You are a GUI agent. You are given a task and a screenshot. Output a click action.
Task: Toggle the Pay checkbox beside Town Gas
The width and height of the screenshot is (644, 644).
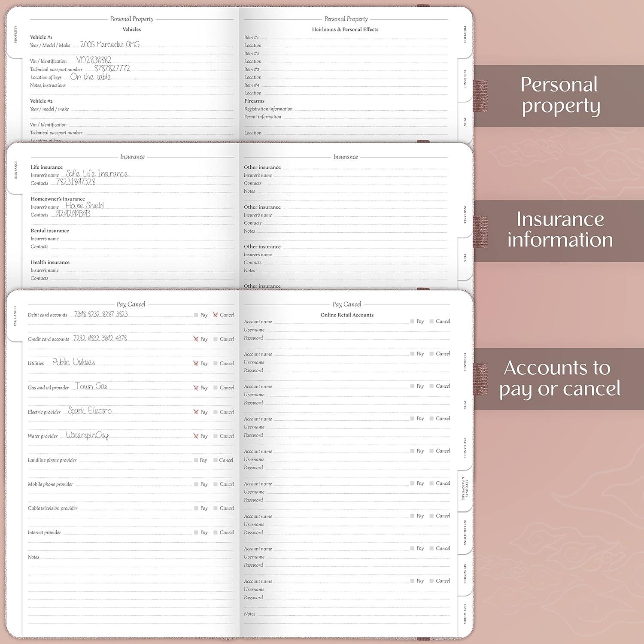pos(196,387)
